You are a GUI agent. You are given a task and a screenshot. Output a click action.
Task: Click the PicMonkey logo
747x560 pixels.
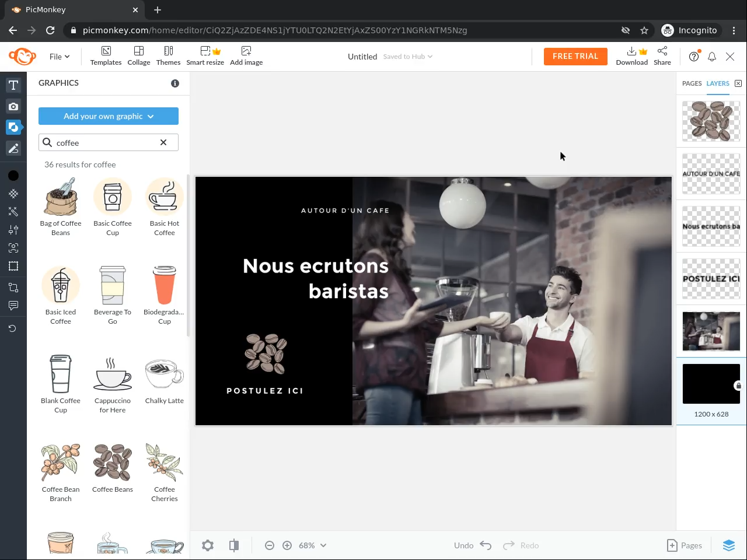(22, 57)
